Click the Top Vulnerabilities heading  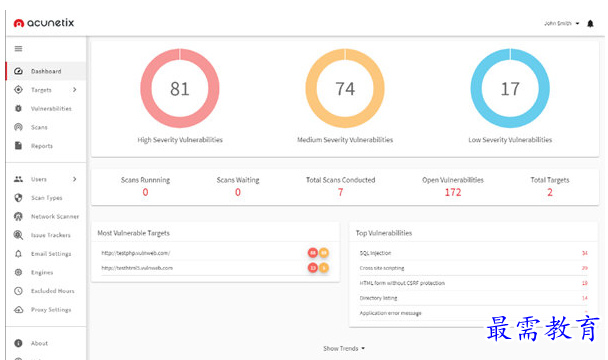click(x=384, y=233)
